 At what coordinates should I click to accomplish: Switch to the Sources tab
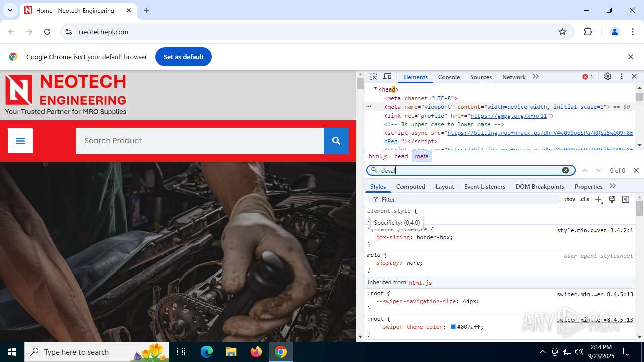click(481, 77)
